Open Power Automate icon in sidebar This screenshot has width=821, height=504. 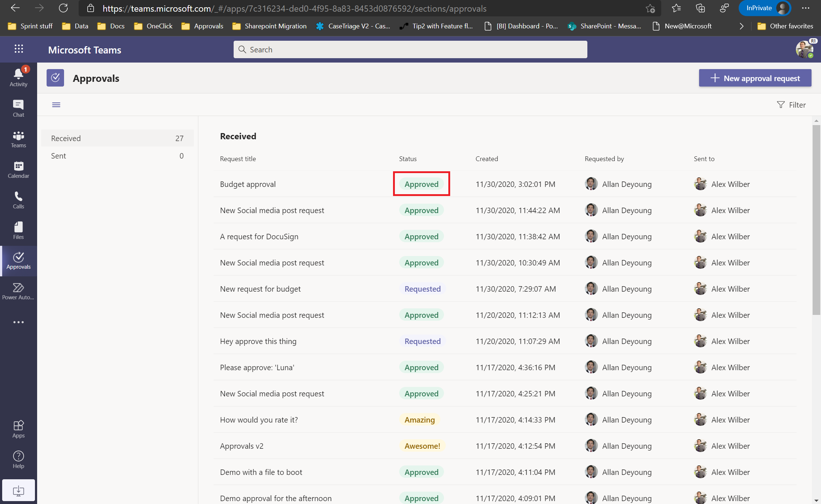[x=18, y=291]
